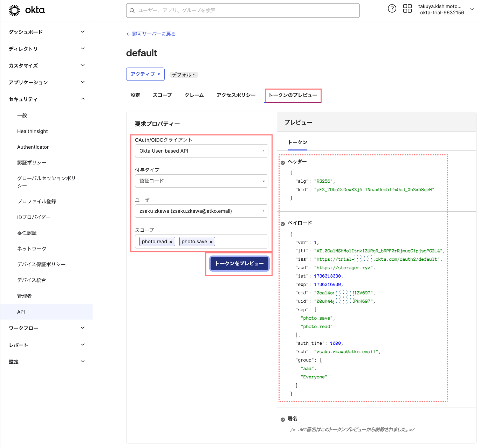Open the apps grid icon
This screenshot has width=480, height=448.
tap(407, 8)
